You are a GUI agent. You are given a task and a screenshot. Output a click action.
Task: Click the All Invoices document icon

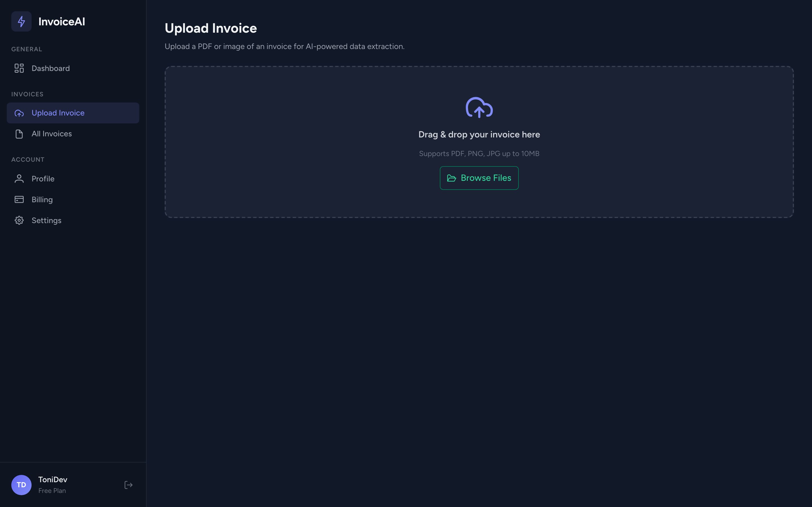(19, 134)
